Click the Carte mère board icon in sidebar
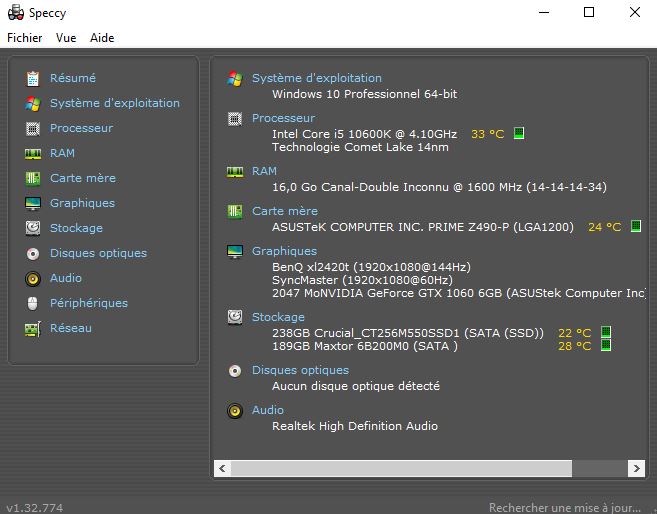Viewport: 657px width, 514px height. pos(33,178)
